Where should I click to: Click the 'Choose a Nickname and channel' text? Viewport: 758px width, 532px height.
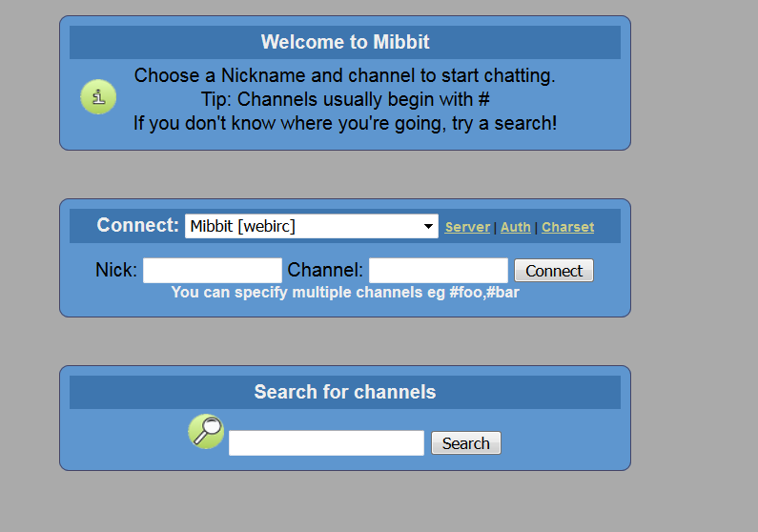(x=345, y=75)
